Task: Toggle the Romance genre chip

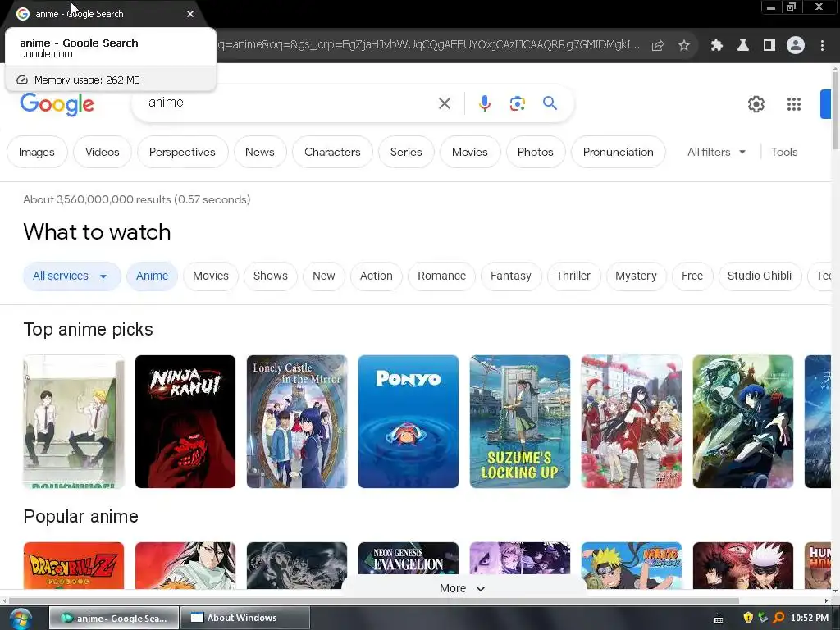Action: (441, 276)
